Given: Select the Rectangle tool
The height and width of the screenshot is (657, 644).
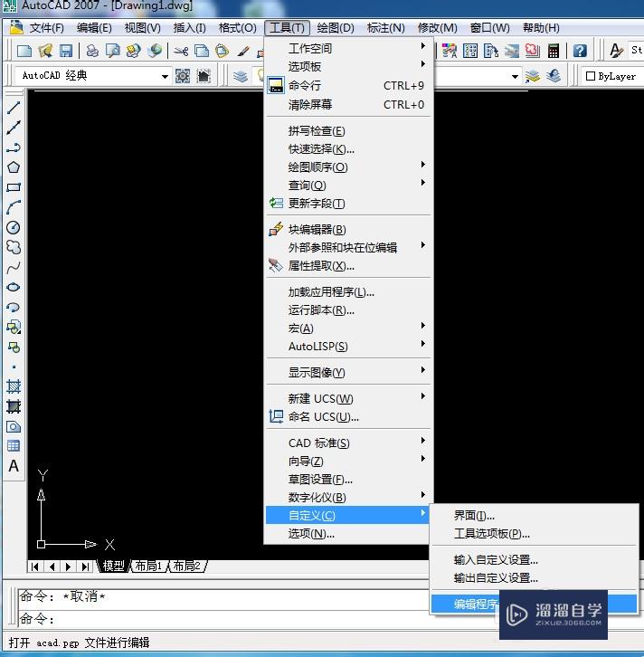Looking at the screenshot, I should 14,187.
